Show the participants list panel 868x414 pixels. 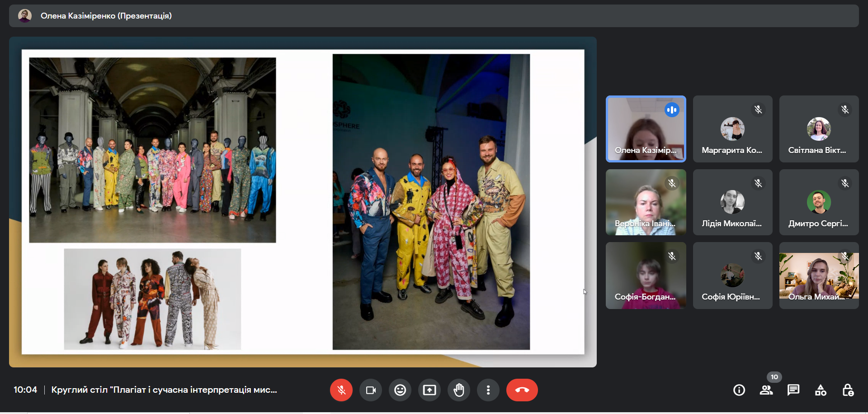(766, 390)
